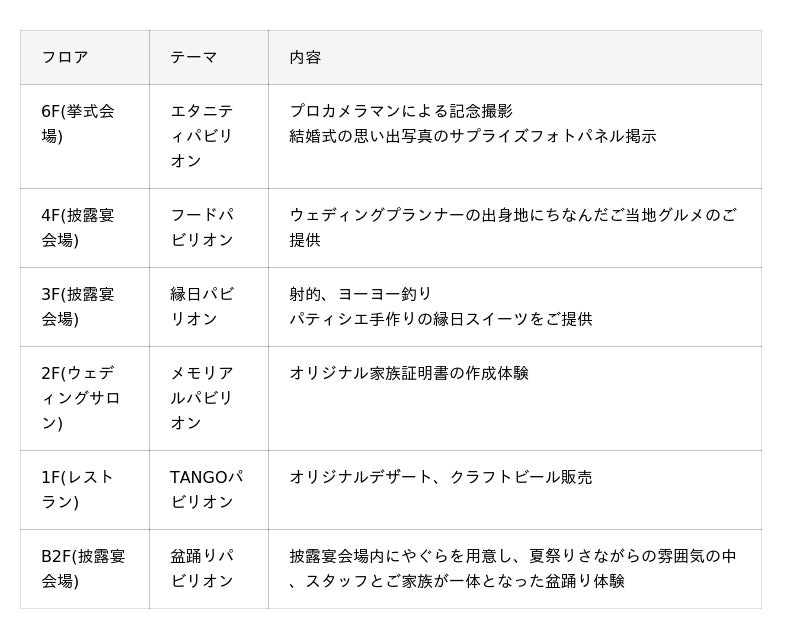Click the 内容 column header
The width and height of the screenshot is (800, 639).
tap(305, 58)
